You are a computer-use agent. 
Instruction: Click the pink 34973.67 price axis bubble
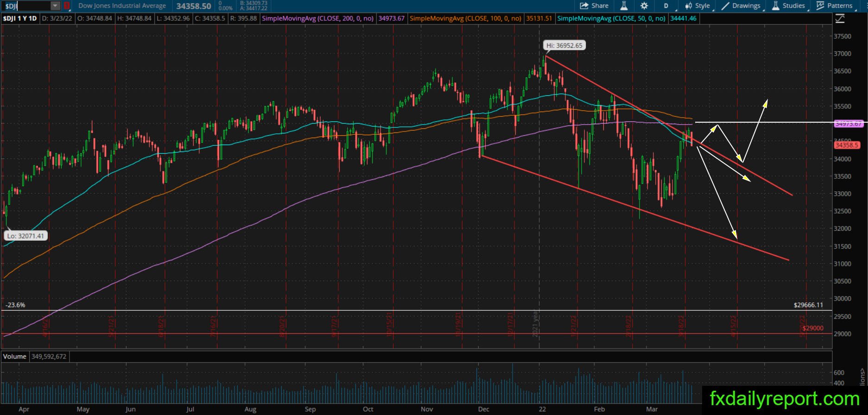[x=848, y=124]
